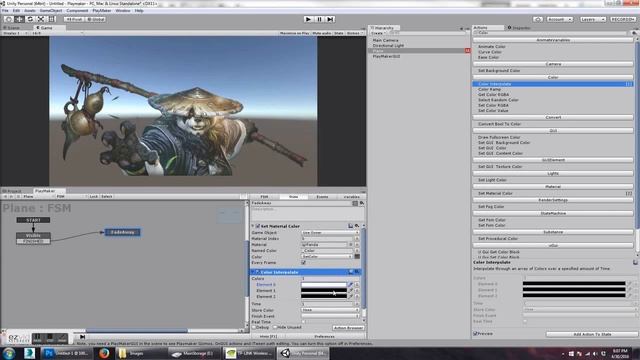Image resolution: width=640 pixels, height=360 pixels.
Task: Switch to the Variables tab
Action: point(351,197)
